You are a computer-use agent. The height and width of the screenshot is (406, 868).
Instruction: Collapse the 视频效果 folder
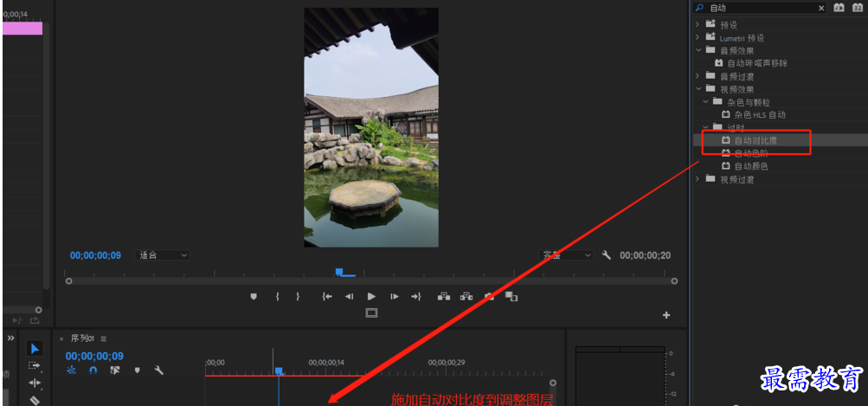698,88
